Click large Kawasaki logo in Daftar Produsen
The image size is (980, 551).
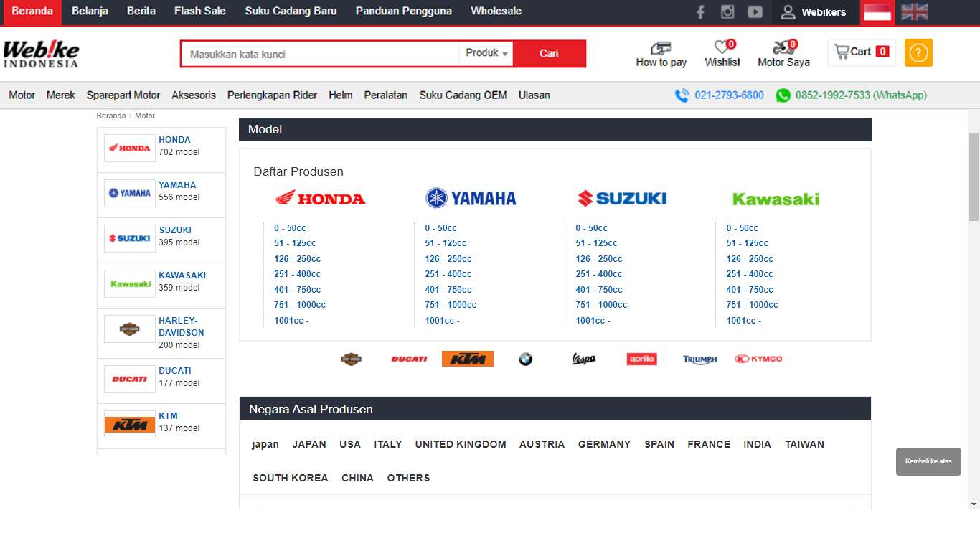776,199
